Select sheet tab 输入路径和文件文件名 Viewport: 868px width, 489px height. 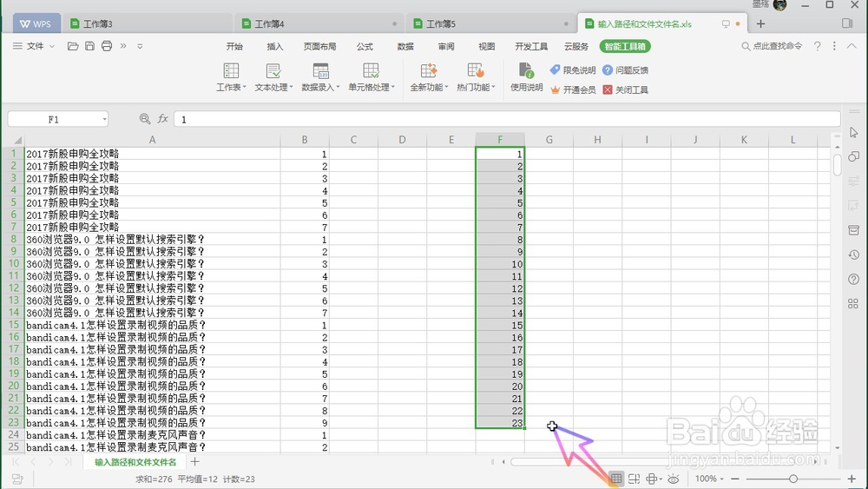pos(135,462)
